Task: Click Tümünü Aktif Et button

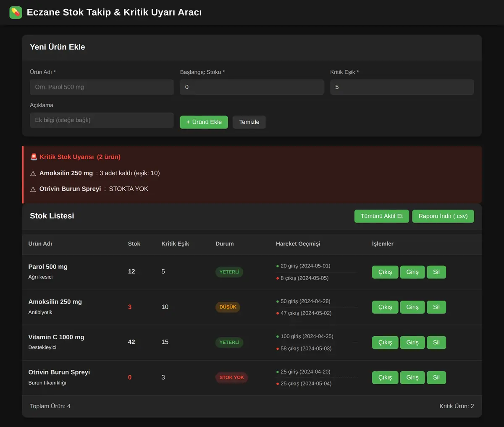Action: point(381,216)
